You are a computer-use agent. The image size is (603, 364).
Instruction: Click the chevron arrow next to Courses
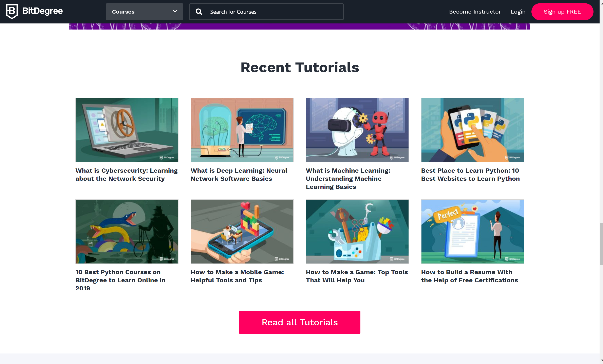175,11
